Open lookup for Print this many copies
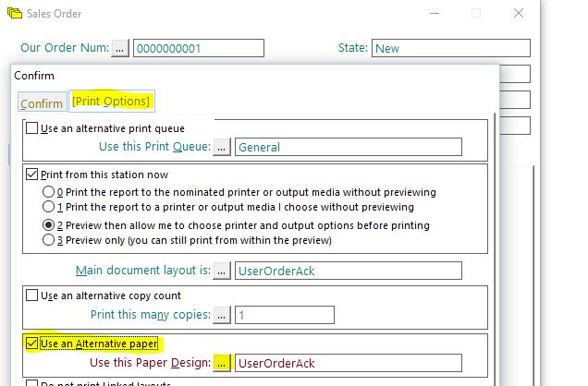Viewport: 588px width, 386px height. [x=222, y=315]
